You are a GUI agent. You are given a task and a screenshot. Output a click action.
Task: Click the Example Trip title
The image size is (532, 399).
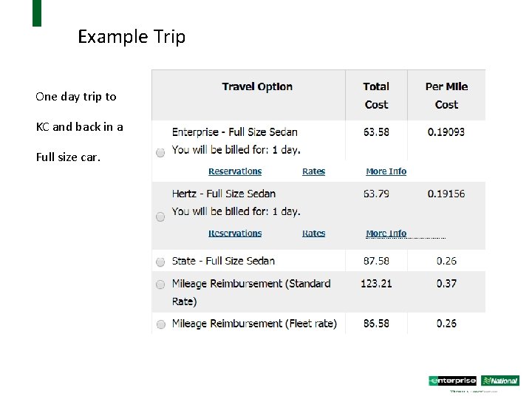pos(132,37)
